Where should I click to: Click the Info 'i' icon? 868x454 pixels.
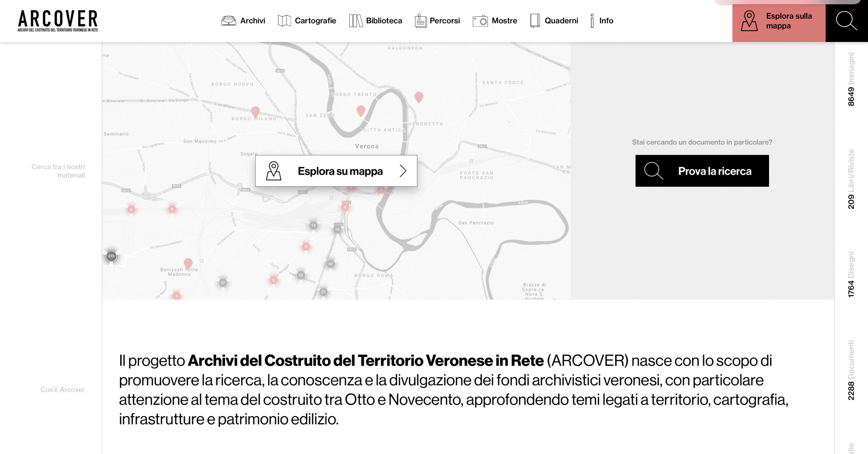point(592,21)
